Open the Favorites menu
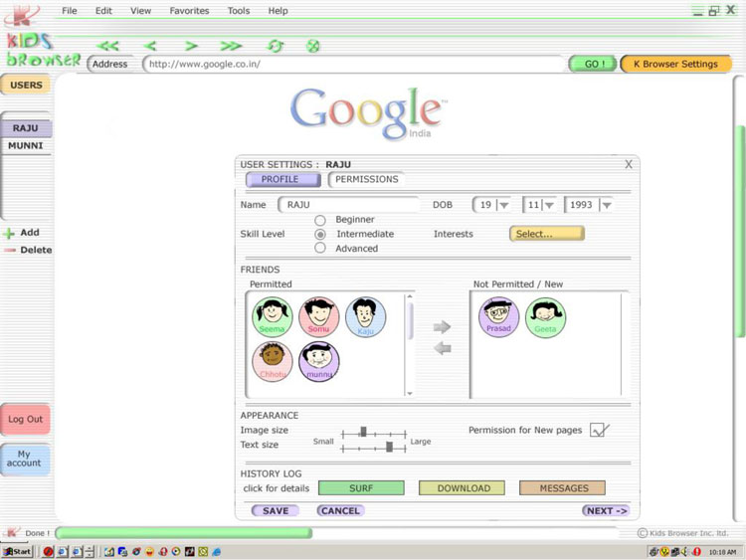The image size is (746, 560). pyautogui.click(x=189, y=11)
